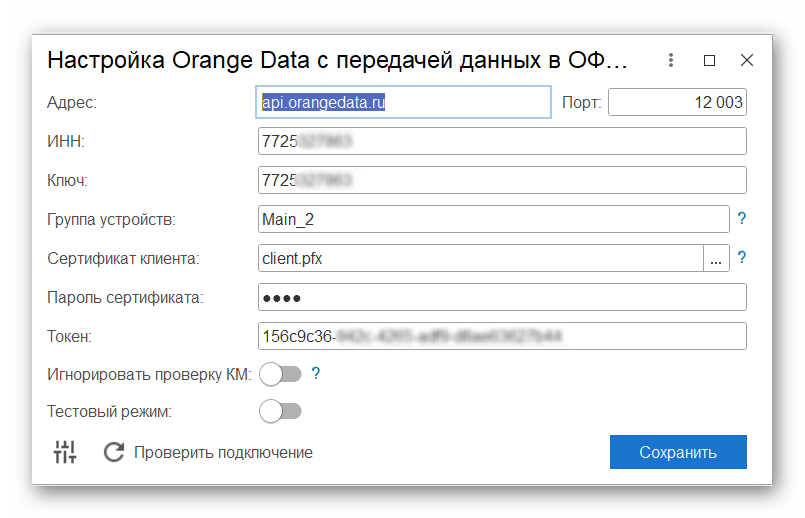805x518 pixels.
Task: Click the Группа устройств label
Action: [111, 219]
